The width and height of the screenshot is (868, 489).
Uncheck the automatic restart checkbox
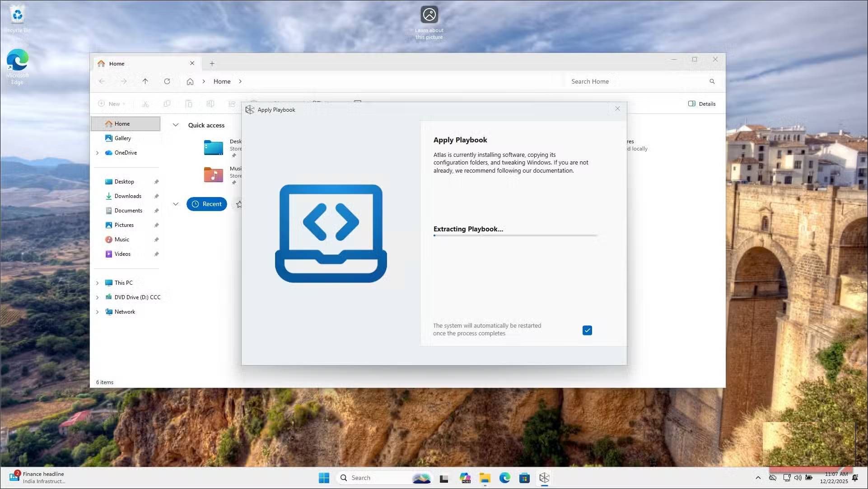coord(587,330)
